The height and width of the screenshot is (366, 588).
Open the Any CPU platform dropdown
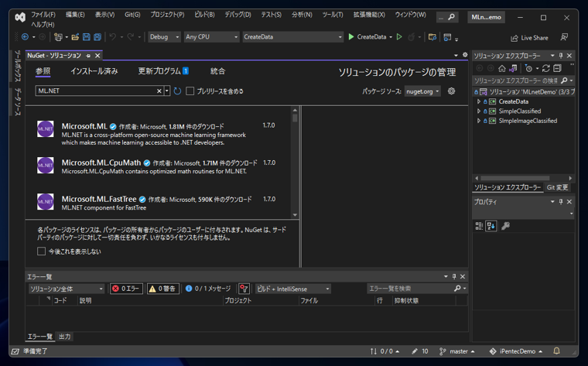coord(211,36)
